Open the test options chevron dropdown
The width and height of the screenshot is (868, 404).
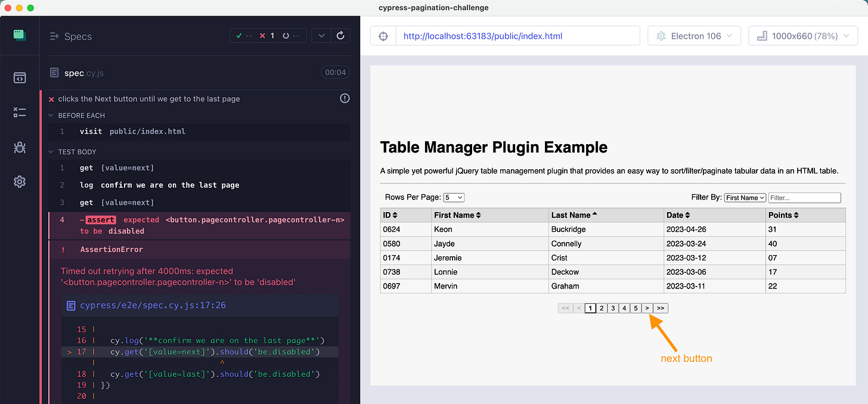click(x=321, y=36)
